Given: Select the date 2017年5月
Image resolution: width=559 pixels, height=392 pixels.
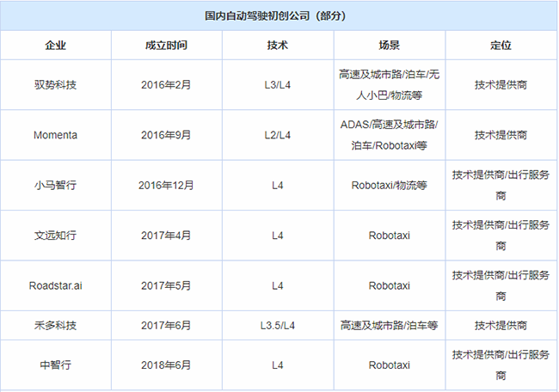Looking at the screenshot, I should (166, 285).
